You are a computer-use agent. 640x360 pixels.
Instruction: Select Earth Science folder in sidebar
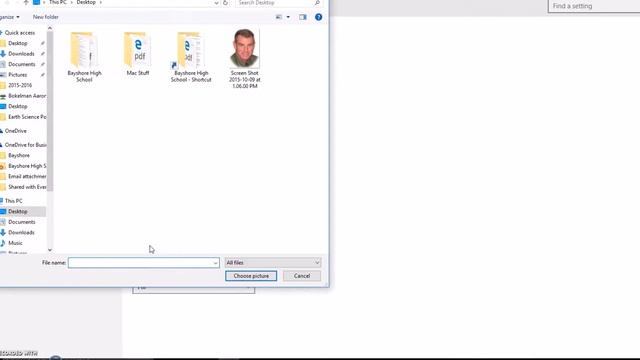pos(27,117)
